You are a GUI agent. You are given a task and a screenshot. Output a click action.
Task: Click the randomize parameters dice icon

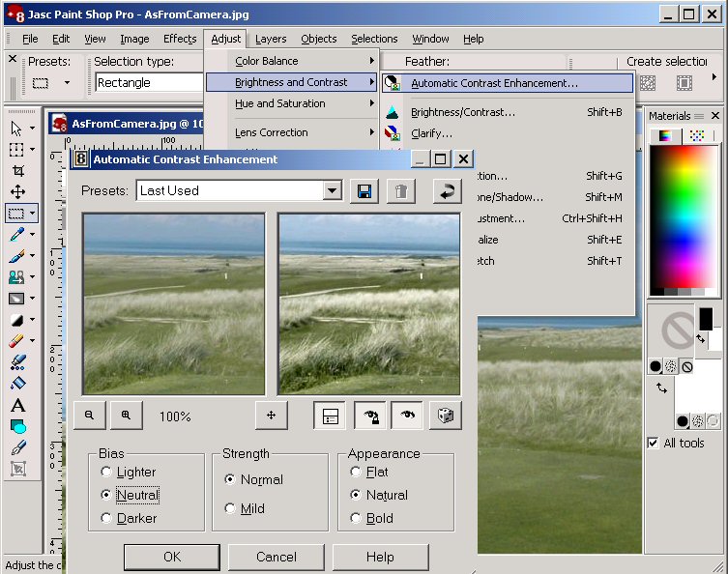click(x=445, y=416)
